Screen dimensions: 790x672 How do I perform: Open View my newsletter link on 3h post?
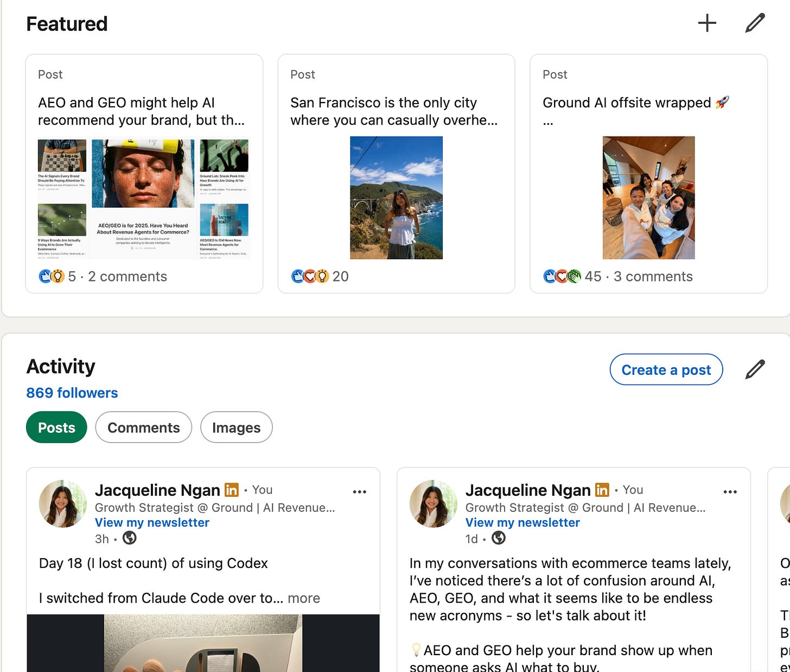[x=152, y=522]
